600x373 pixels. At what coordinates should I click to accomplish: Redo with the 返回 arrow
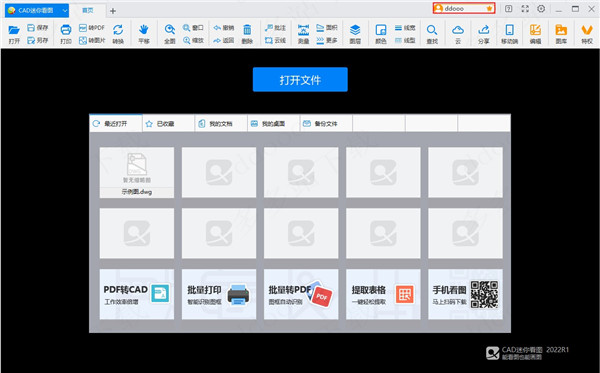[x=224, y=40]
